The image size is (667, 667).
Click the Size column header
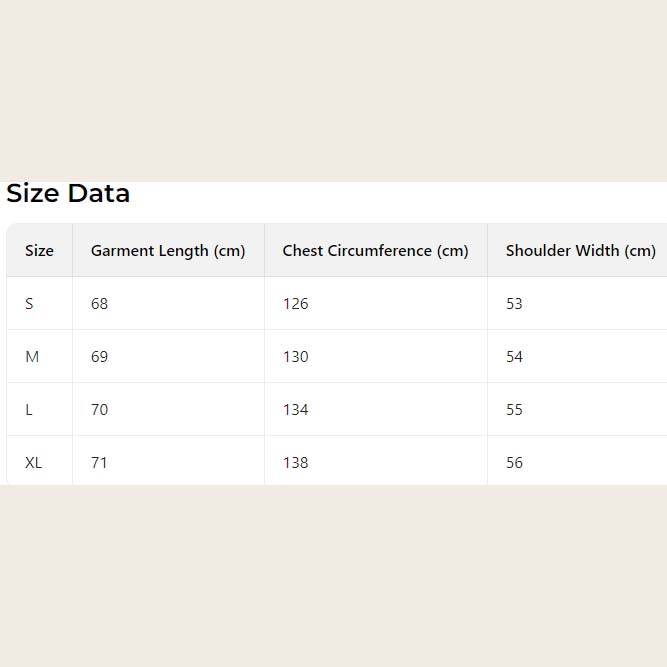point(39,251)
